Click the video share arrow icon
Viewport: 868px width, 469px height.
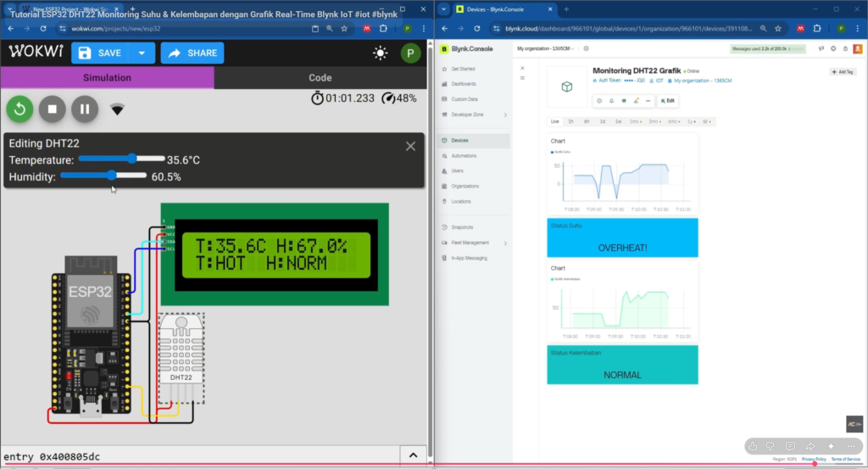click(x=810, y=446)
